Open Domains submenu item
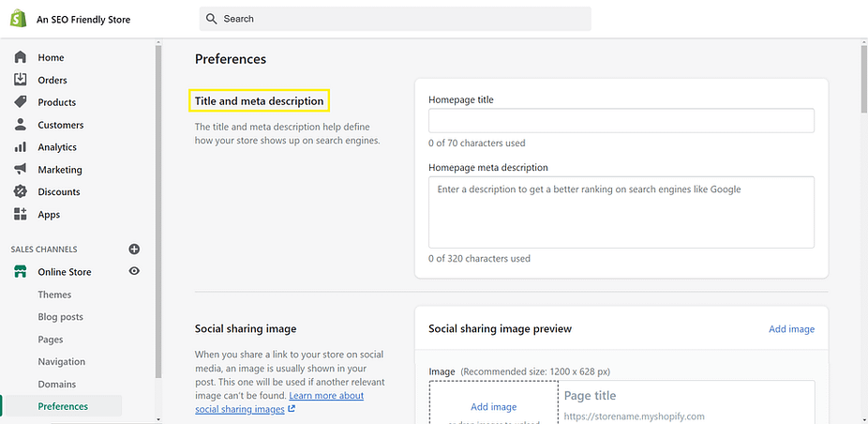This screenshot has height=424, width=868. pyautogui.click(x=56, y=384)
